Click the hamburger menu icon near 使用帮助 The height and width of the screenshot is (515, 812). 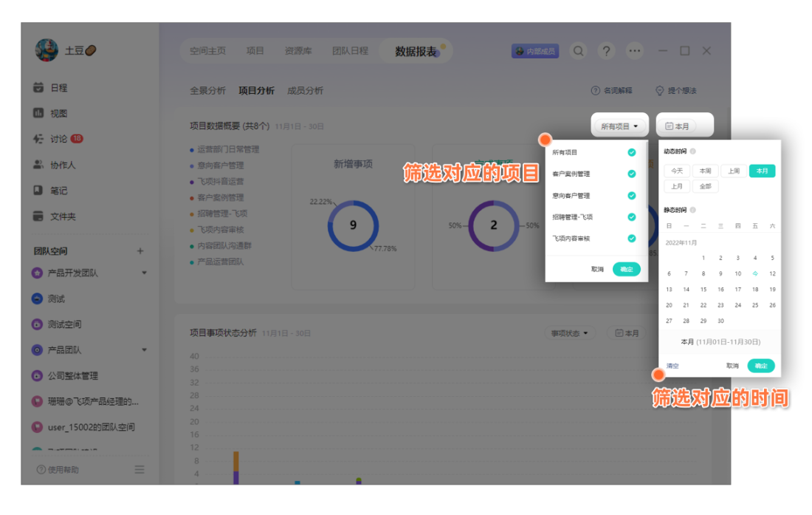pos(140,469)
